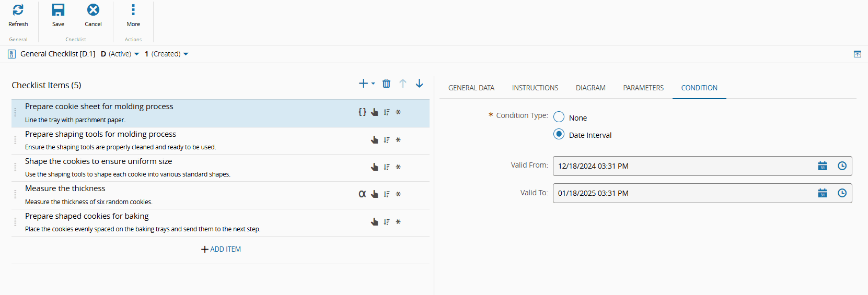Select the Date Interval condition type

(559, 134)
